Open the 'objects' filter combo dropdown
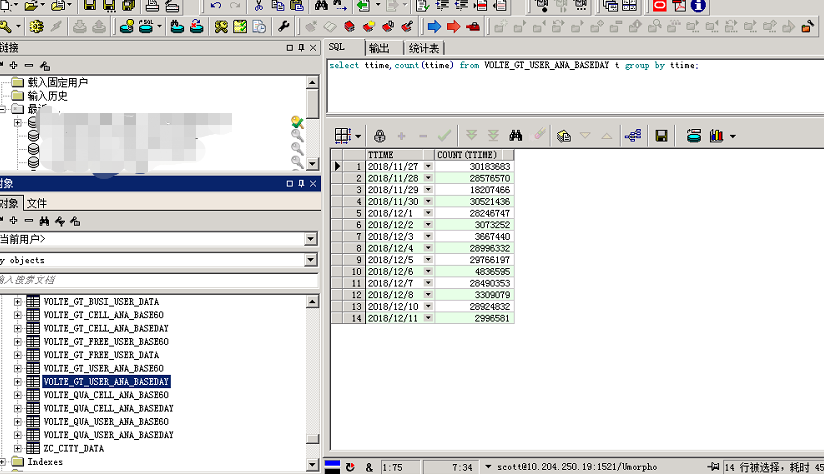 [311, 260]
